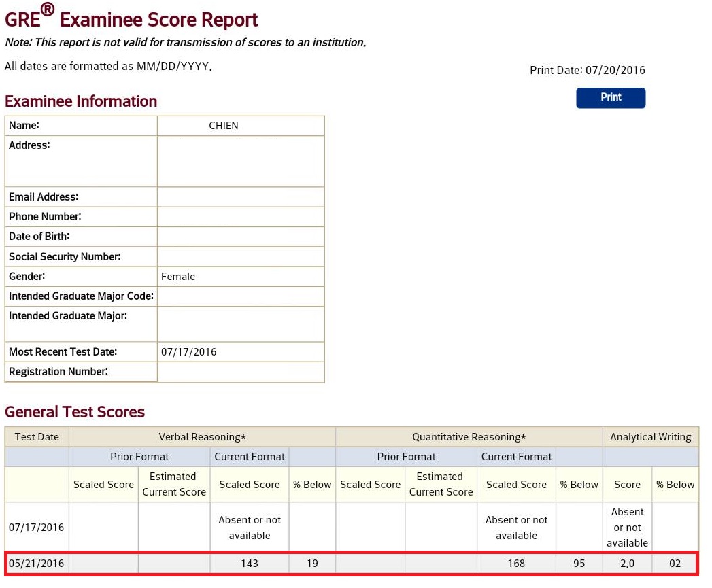Click the 07/17/2016 test date row cell

coord(36,528)
